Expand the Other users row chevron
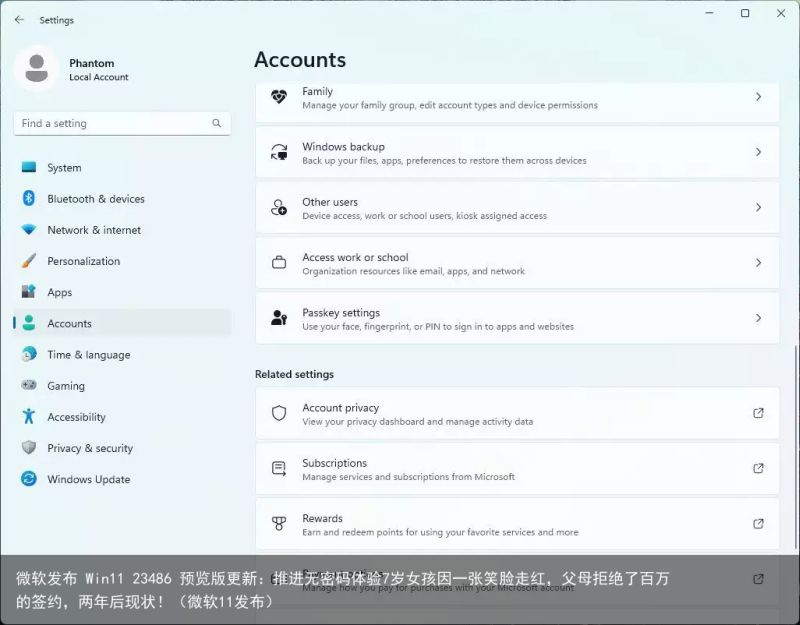Viewport: 800px width, 625px height. point(759,207)
